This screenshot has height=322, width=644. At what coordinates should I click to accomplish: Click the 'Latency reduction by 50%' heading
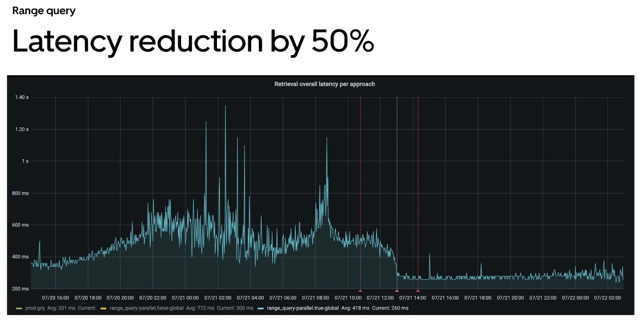pyautogui.click(x=193, y=41)
